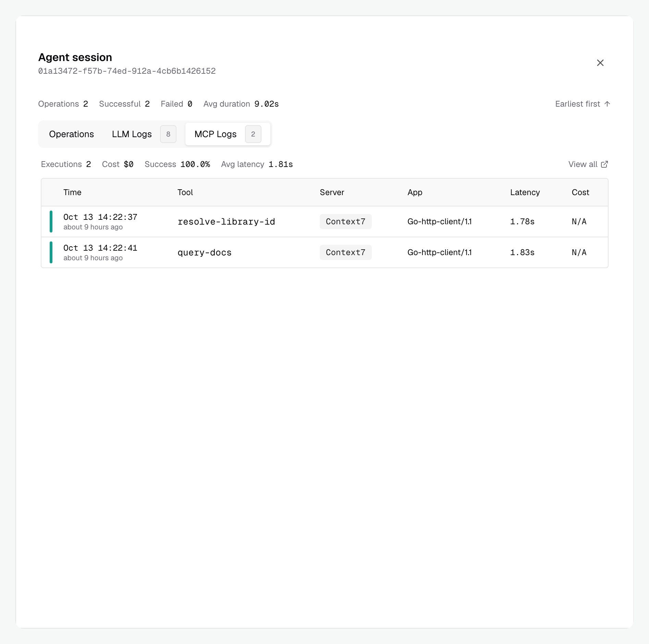
Task: Click the Server column header
Action: coord(332,192)
